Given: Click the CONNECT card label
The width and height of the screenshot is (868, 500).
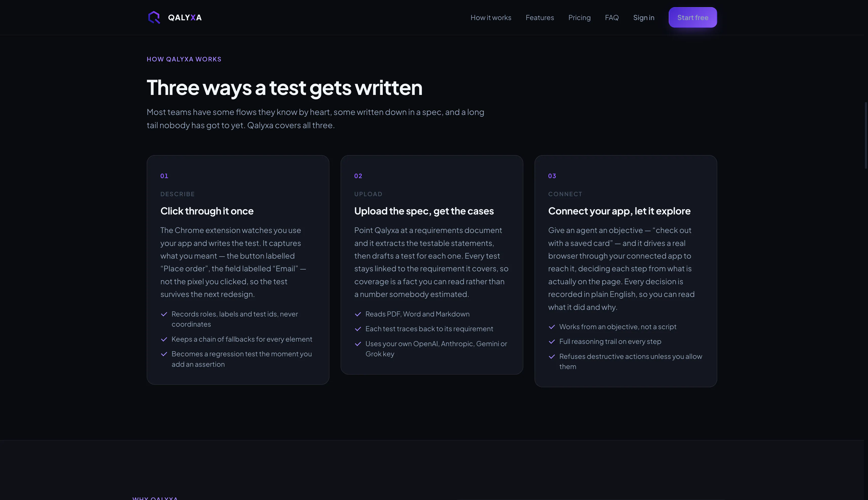Looking at the screenshot, I should (565, 194).
